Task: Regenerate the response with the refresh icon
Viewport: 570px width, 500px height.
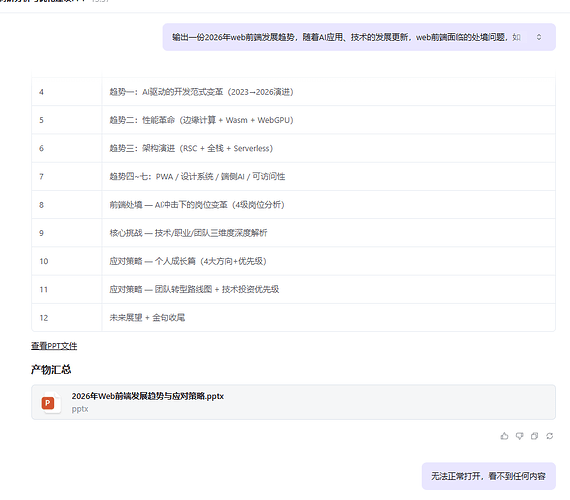Action: pyautogui.click(x=550, y=436)
